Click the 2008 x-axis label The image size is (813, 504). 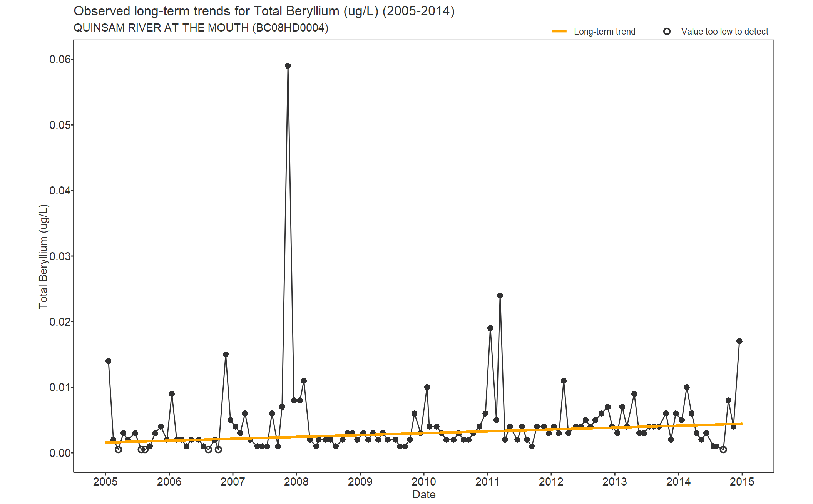point(296,482)
